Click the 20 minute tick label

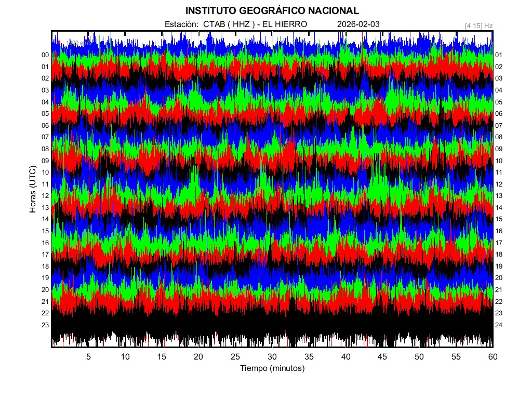(198, 356)
